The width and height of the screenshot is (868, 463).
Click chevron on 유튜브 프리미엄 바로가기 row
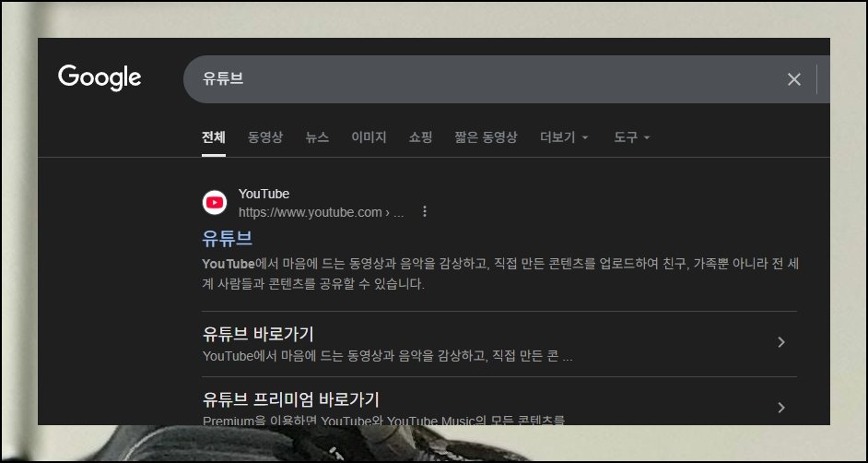pyautogui.click(x=781, y=408)
